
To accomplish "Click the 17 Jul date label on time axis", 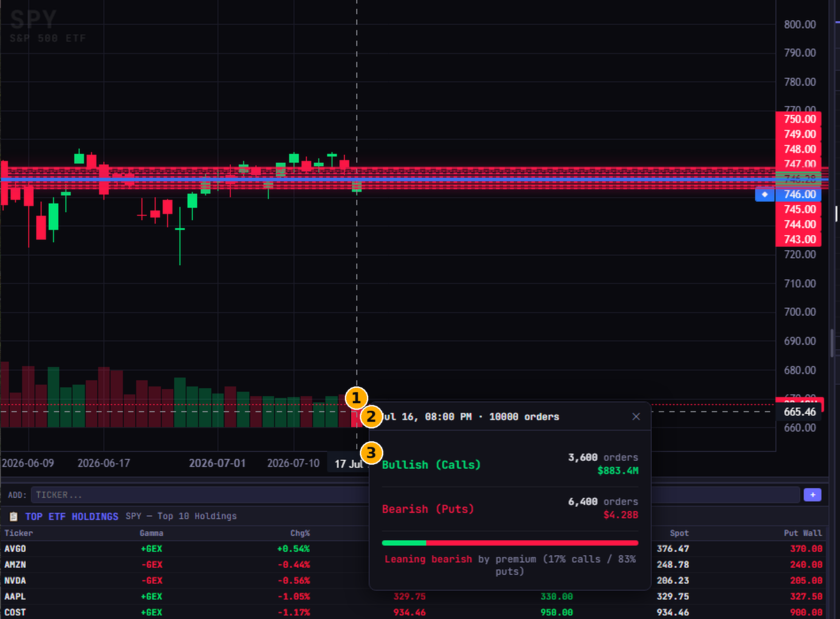I will point(348,464).
